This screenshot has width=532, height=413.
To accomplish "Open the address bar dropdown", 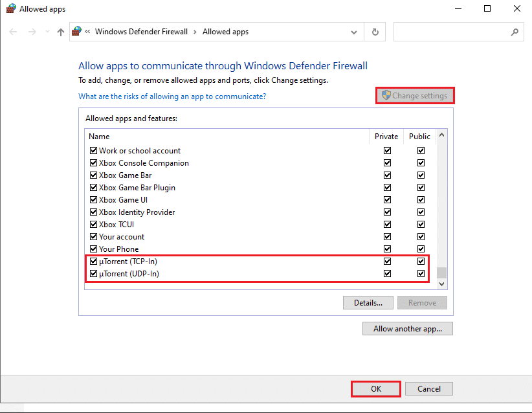I will point(353,31).
